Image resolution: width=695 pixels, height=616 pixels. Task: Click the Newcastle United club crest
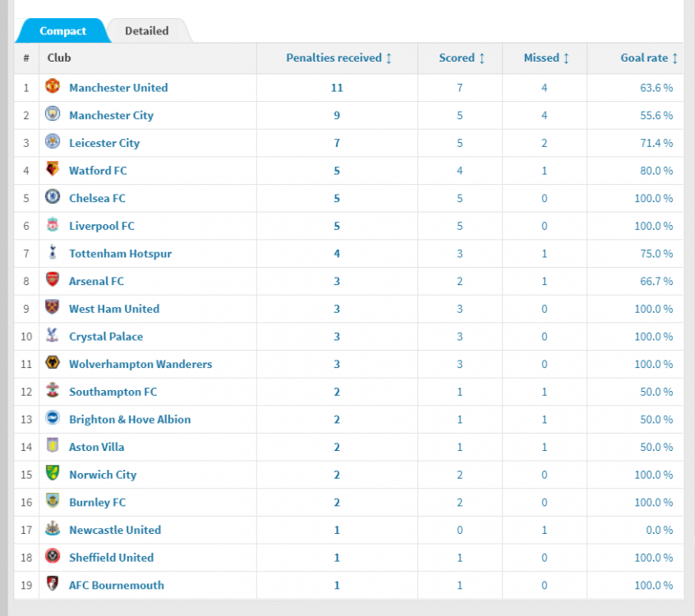[x=53, y=529]
